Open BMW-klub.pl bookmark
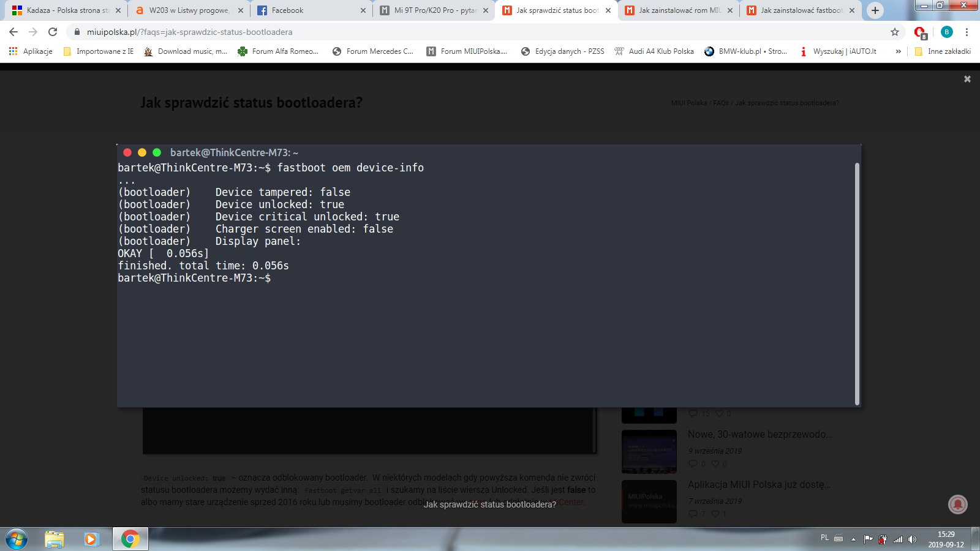 pos(746,51)
